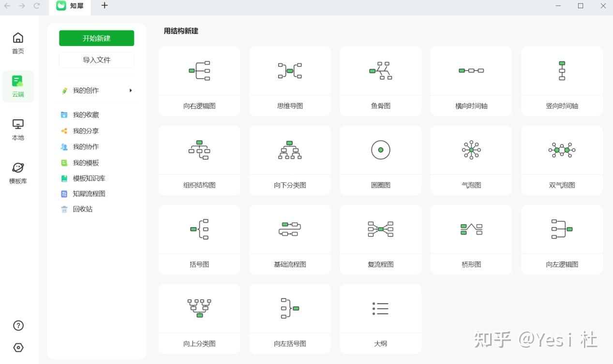Choose the 大纲 outline list icon
Screen dimensions: 613x364
point(381,308)
